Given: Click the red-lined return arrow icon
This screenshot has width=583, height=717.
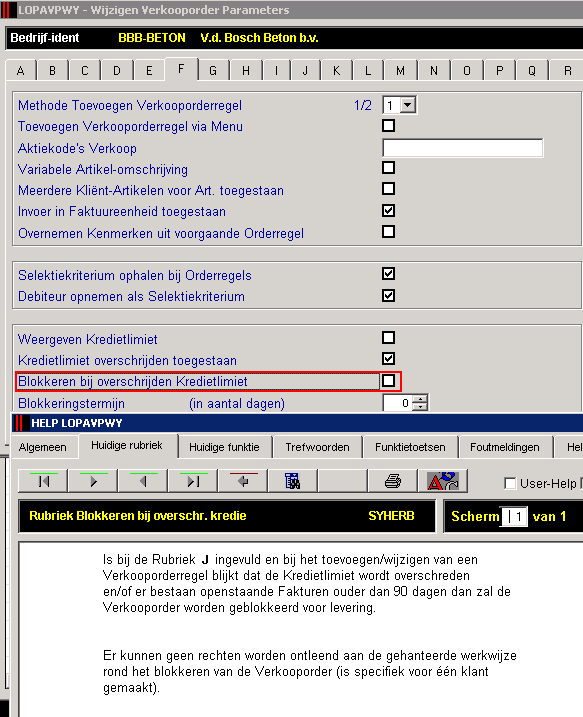Looking at the screenshot, I should (x=243, y=481).
